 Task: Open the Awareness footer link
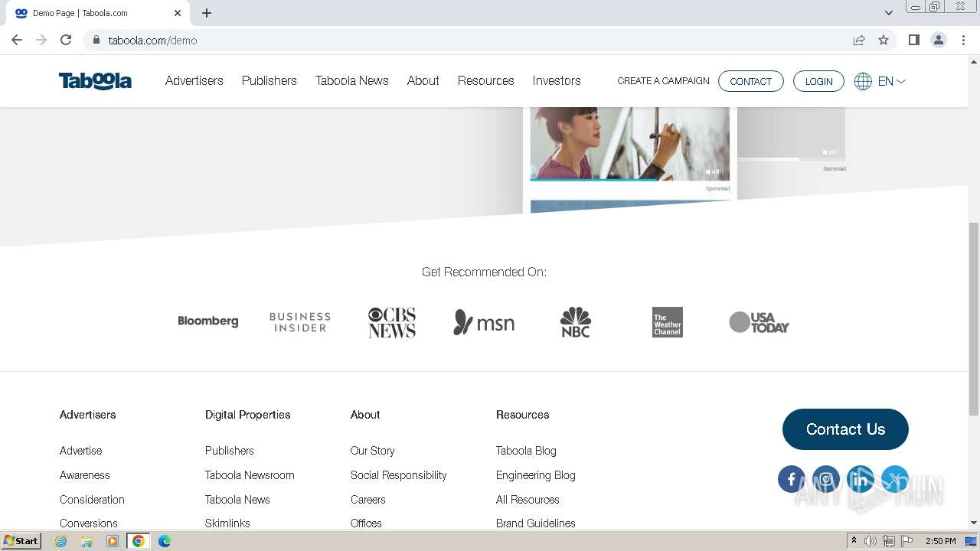click(85, 475)
